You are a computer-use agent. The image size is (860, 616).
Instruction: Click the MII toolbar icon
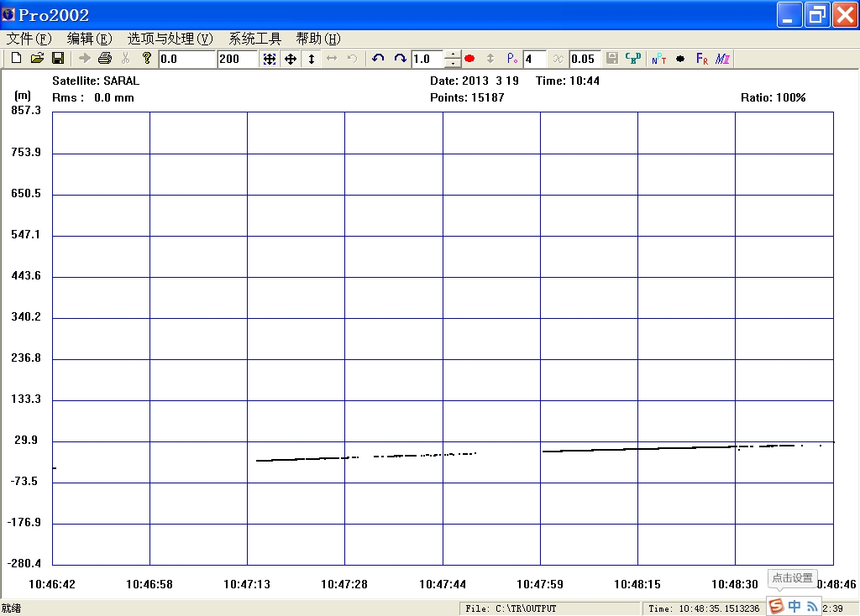(x=722, y=59)
